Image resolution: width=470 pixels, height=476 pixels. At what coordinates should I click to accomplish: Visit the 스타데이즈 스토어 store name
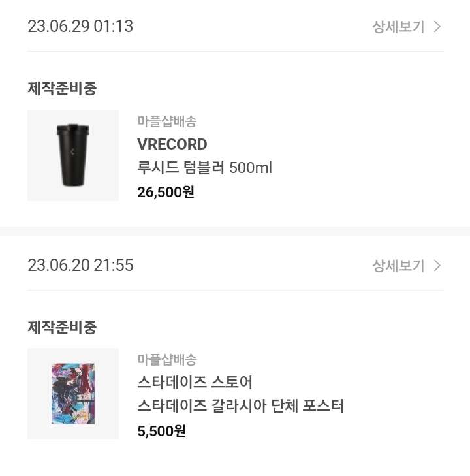click(195, 383)
